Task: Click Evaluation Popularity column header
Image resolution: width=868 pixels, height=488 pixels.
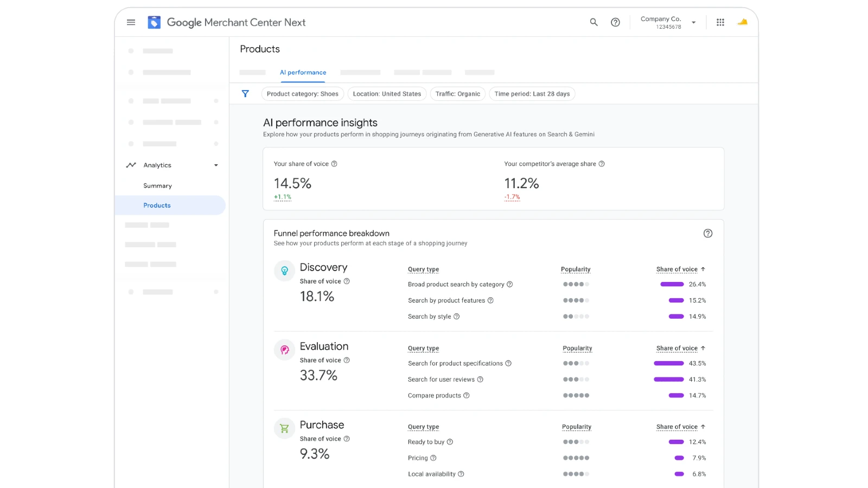Action: click(577, 349)
